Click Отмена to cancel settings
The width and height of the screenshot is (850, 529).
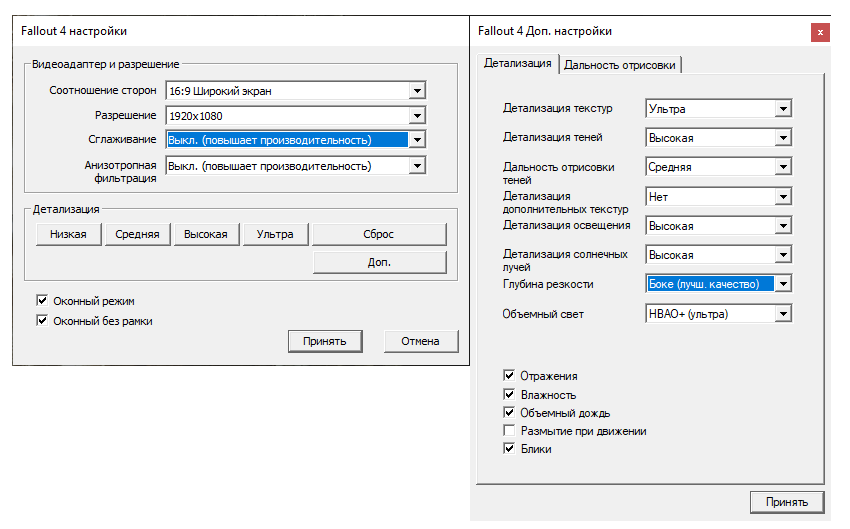pyautogui.click(x=420, y=341)
